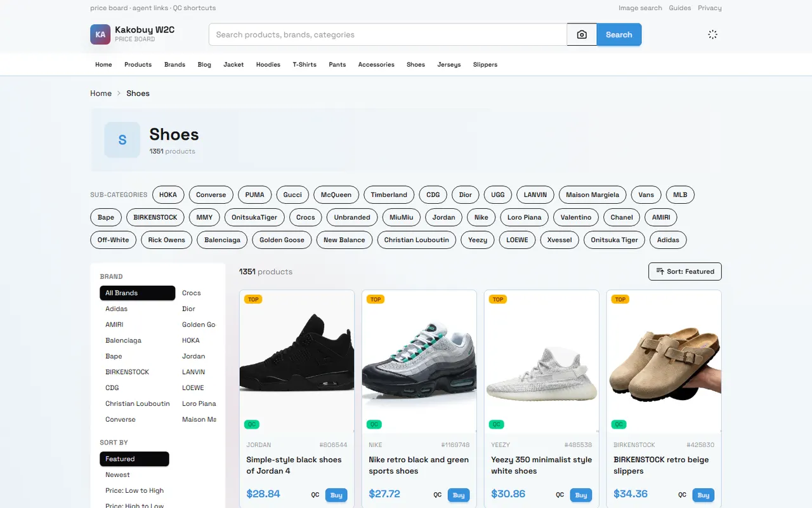Select the Featured option under Sort By
This screenshot has width=812, height=508.
[x=134, y=458]
